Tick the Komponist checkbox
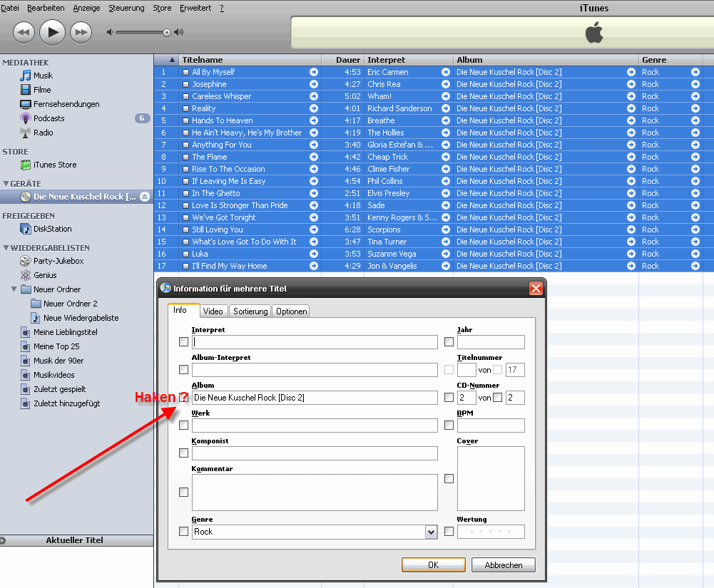This screenshot has width=714, height=588. [183, 453]
